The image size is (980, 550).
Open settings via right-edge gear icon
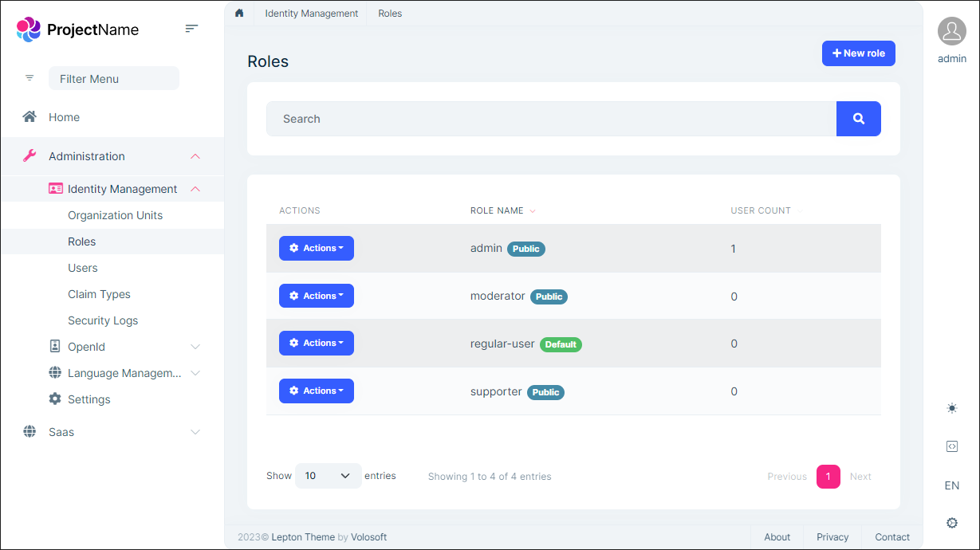(x=952, y=523)
